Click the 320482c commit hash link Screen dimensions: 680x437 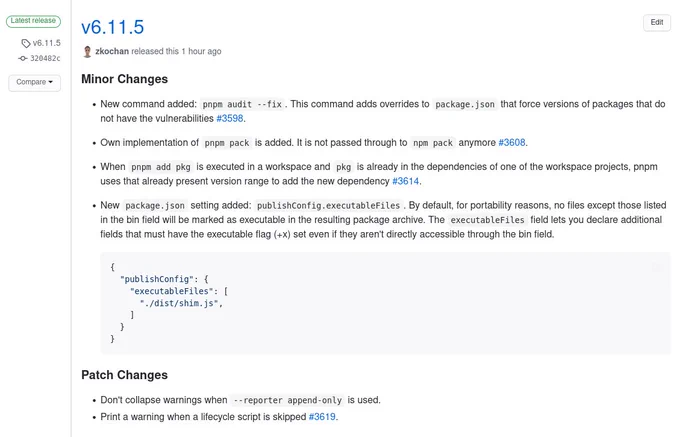coord(45,58)
